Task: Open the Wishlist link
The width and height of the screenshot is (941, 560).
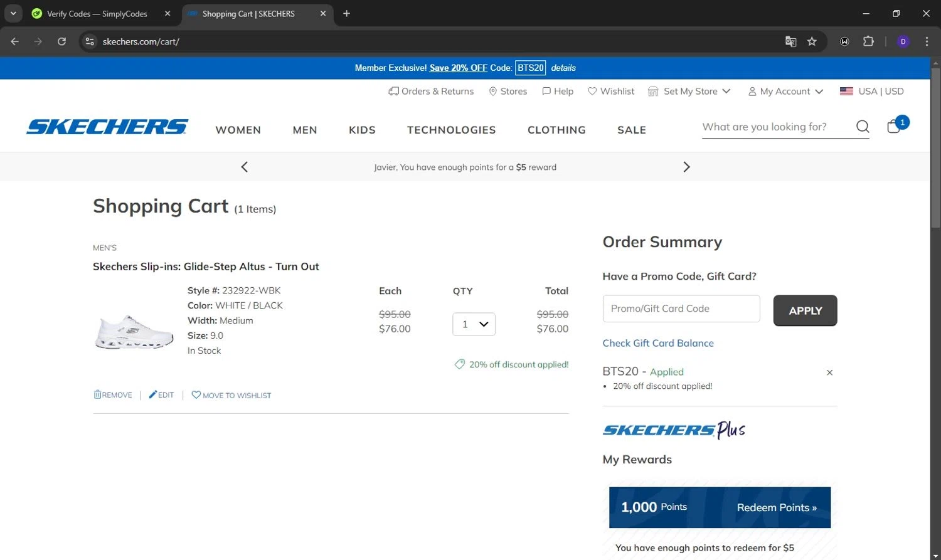Action: [611, 92]
